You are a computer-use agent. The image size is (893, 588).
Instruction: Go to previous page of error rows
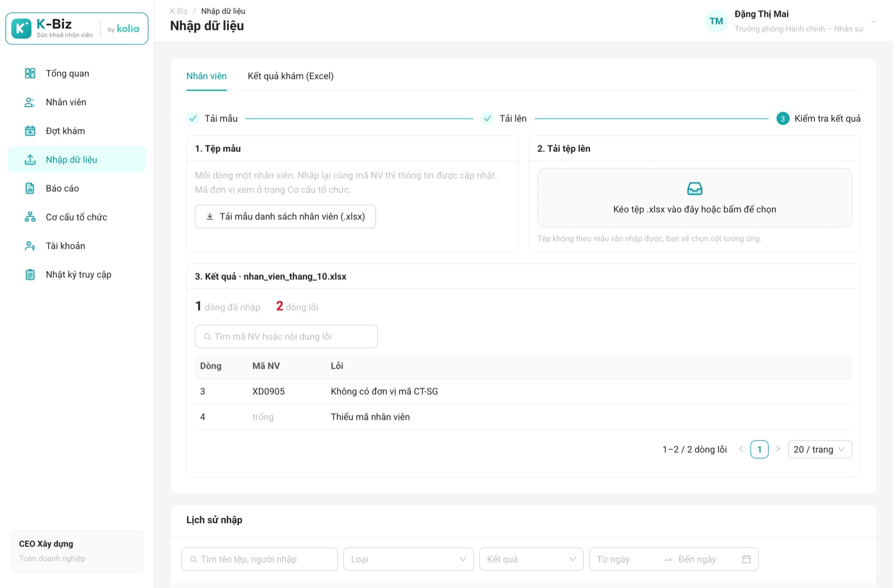coord(741,449)
